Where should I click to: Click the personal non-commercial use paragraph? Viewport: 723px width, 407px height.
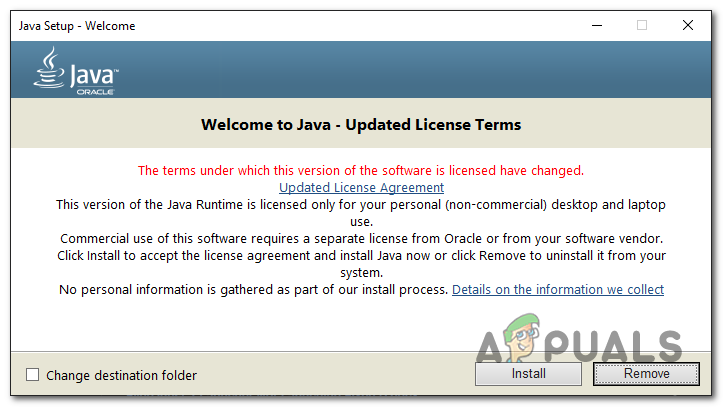pyautogui.click(x=361, y=204)
